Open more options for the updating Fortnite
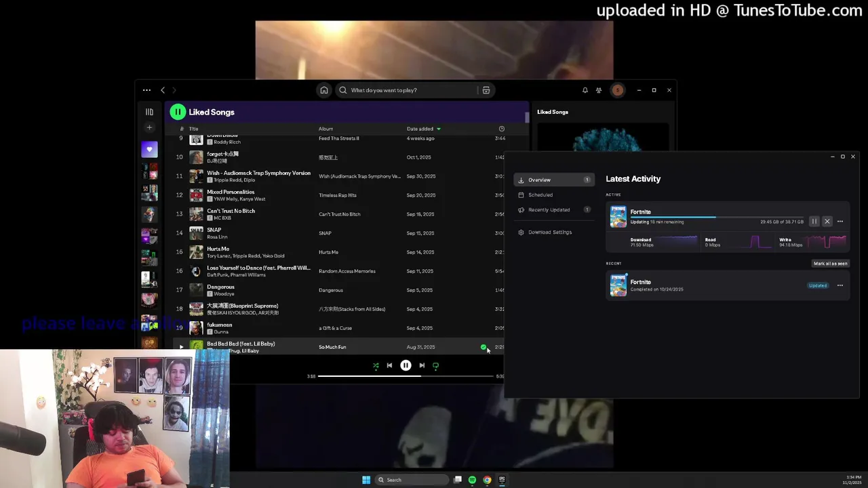 840,222
